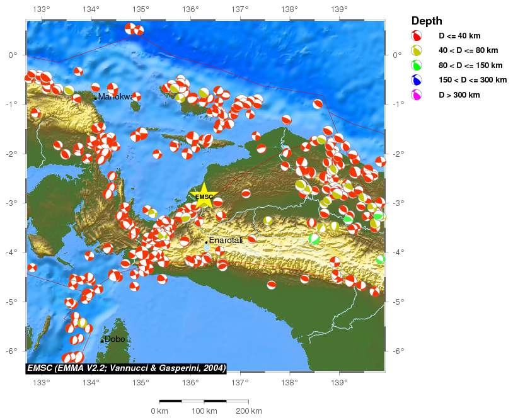Click the 100 km scale bar label
The width and height of the screenshot is (513, 420).
coord(204,411)
